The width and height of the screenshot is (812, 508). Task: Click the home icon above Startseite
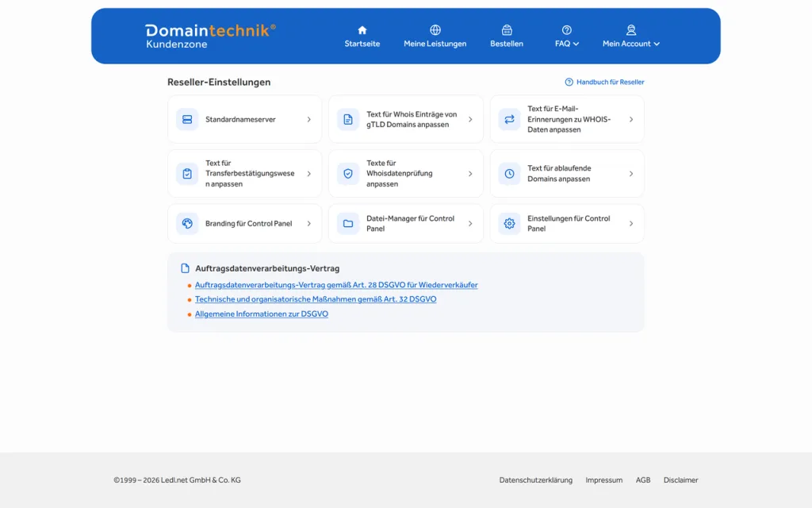coord(362,30)
